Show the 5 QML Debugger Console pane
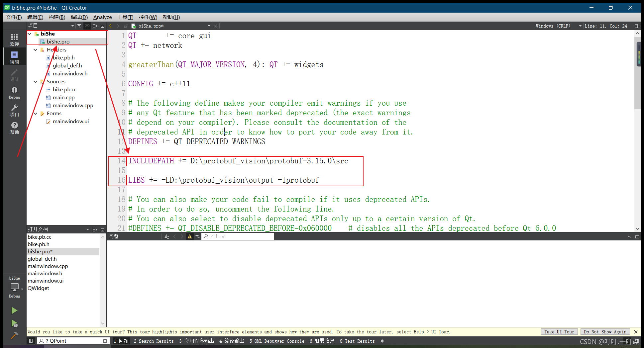 pyautogui.click(x=277, y=341)
